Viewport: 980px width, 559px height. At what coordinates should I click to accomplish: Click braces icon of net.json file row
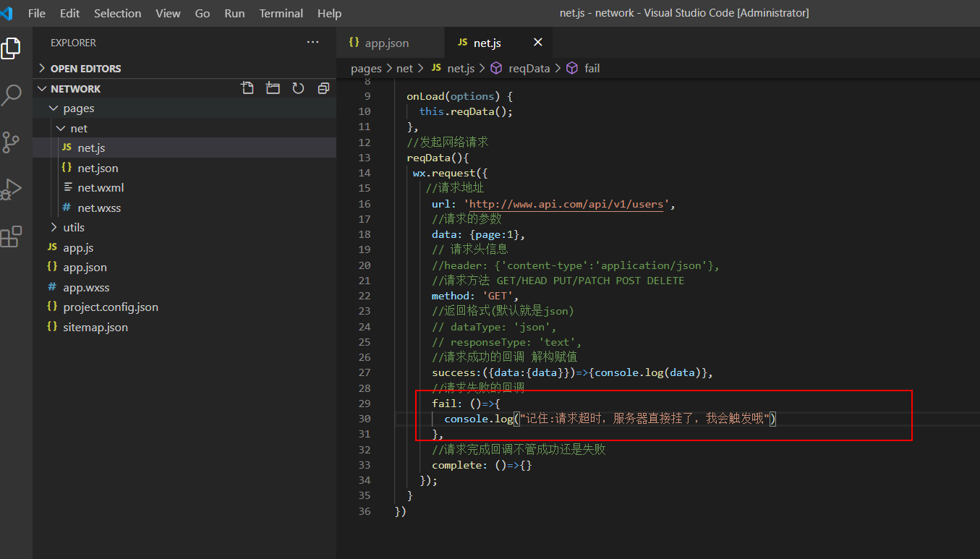pos(67,168)
